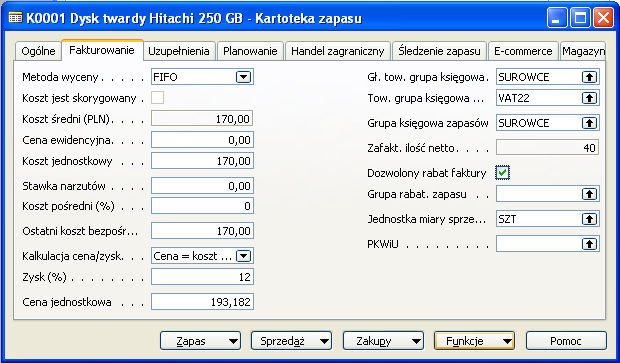Click the Koszt jednostkowy input field
The height and width of the screenshot is (363, 620).
click(x=202, y=161)
